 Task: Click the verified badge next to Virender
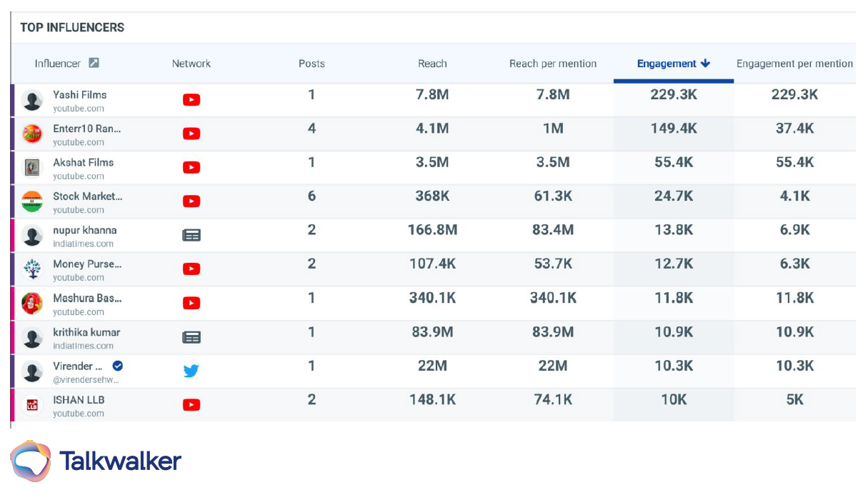coord(118,366)
